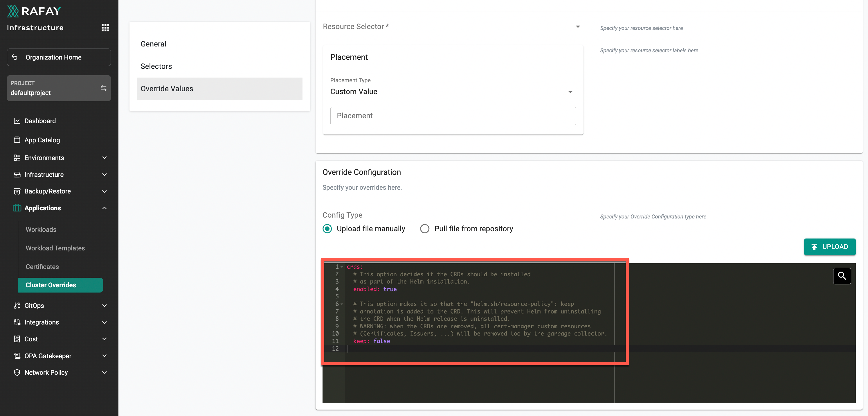The image size is (868, 416).
Task: Open Workloads in the sidebar
Action: pyautogui.click(x=41, y=229)
